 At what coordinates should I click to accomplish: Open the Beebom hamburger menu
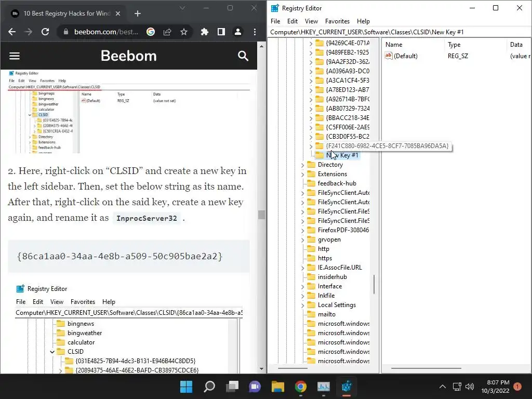point(14,56)
